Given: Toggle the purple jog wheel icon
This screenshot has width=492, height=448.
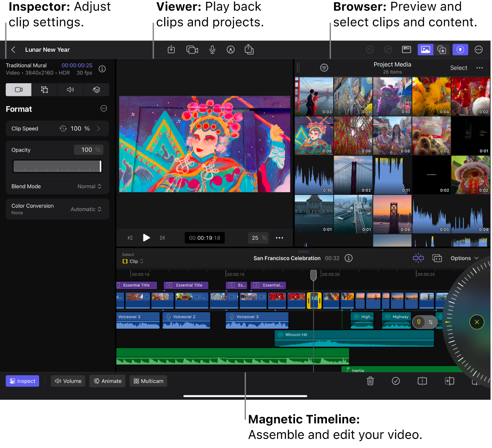Looking at the screenshot, I should tap(461, 49).
